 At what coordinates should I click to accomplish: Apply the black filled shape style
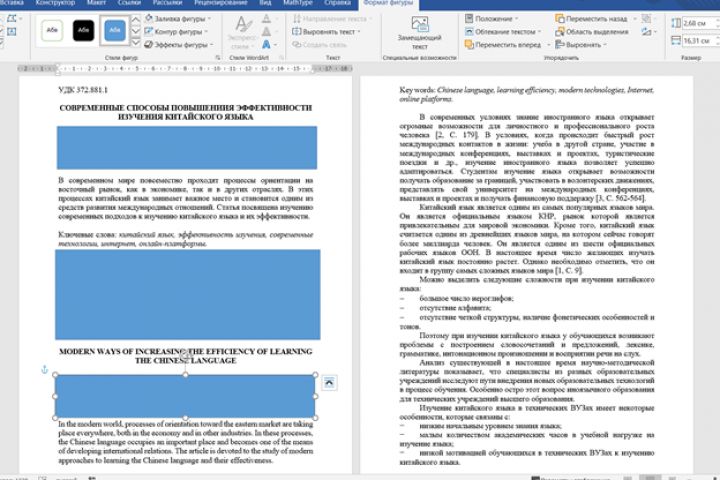pyautogui.click(x=83, y=30)
